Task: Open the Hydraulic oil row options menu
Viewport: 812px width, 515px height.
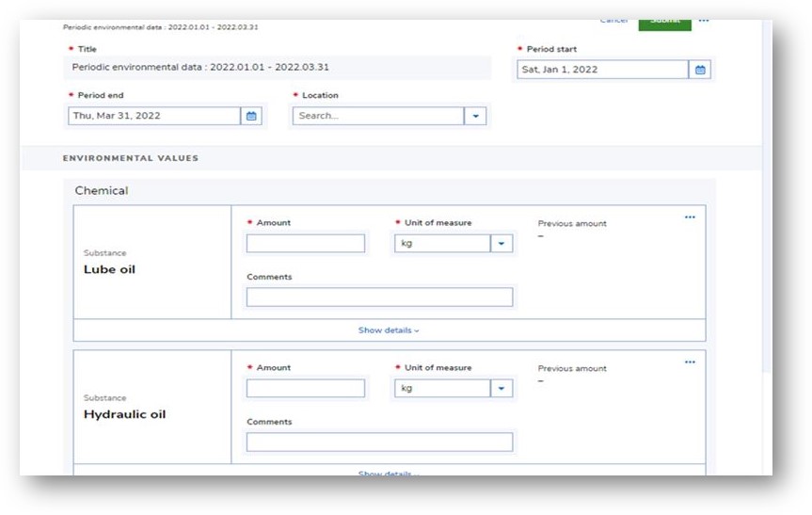Action: click(x=690, y=362)
